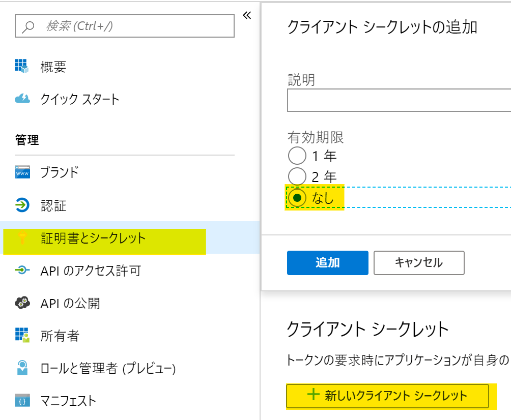Select the 2 年 expiration radio button

click(297, 176)
